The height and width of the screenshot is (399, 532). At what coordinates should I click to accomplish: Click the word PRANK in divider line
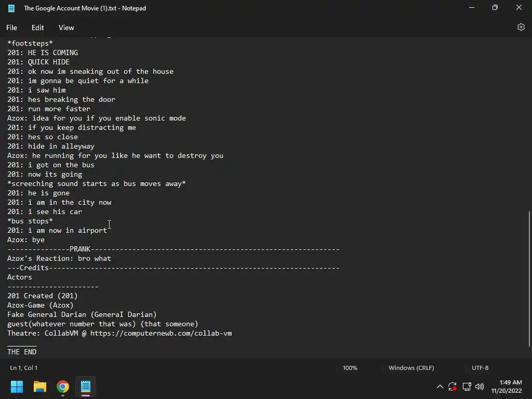pyautogui.click(x=79, y=249)
